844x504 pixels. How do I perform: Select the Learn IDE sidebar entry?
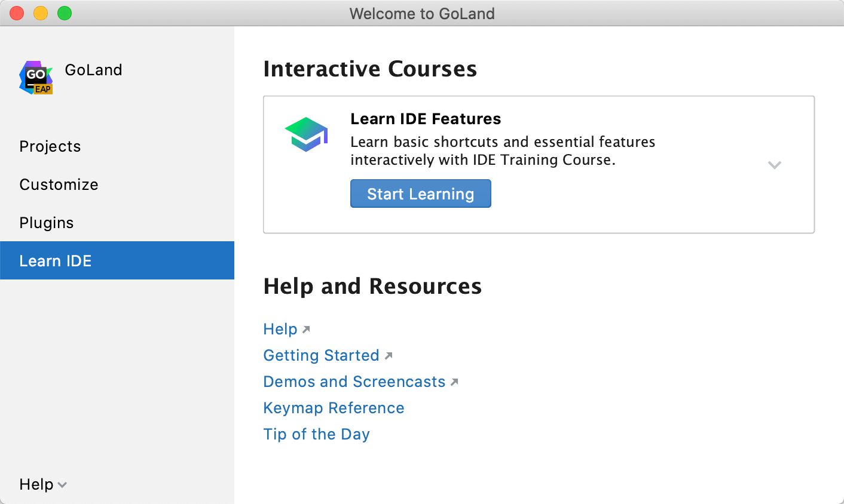[56, 260]
